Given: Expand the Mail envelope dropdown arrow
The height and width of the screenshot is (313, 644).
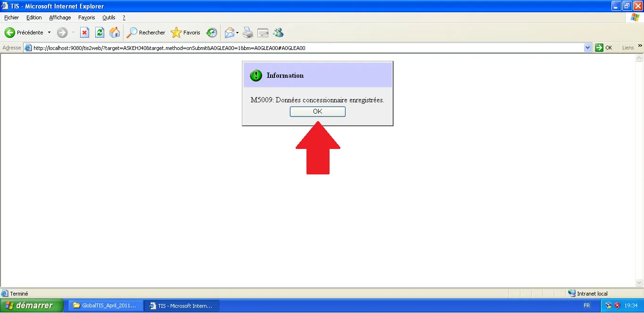Looking at the screenshot, I should [238, 33].
